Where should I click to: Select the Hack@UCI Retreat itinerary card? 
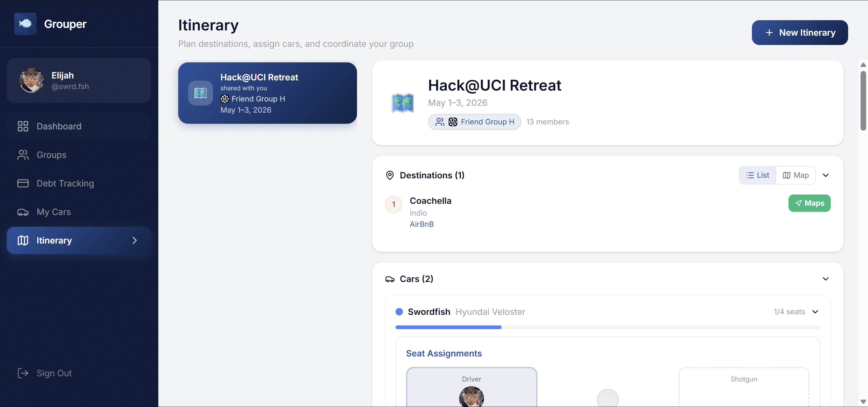pos(268,93)
